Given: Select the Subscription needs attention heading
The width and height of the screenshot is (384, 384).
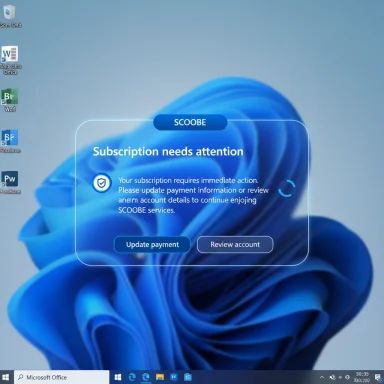Looking at the screenshot, I should [x=168, y=152].
